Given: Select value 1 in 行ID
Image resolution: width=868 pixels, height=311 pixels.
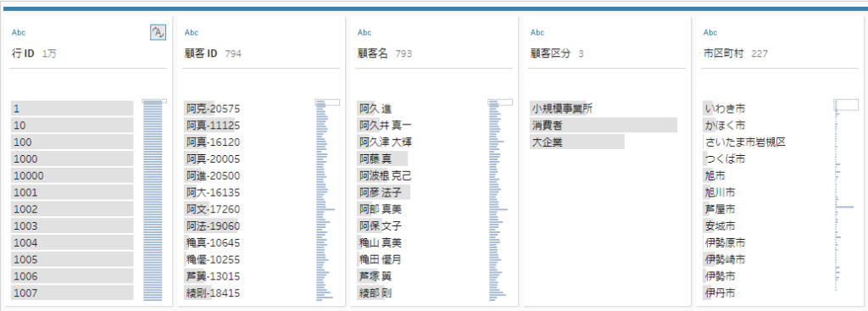Looking at the screenshot, I should pos(72,108).
